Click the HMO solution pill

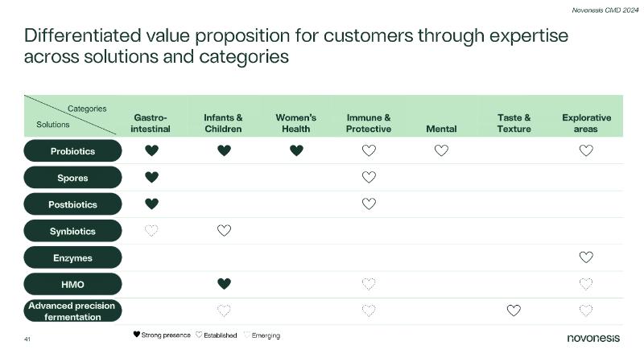(x=72, y=284)
